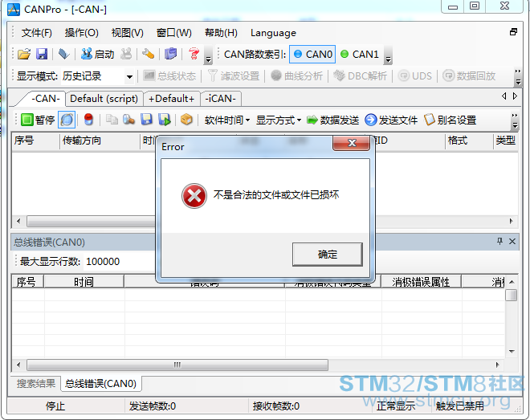Open 别名设置 alias settings
530x420 pixels.
coord(450,120)
